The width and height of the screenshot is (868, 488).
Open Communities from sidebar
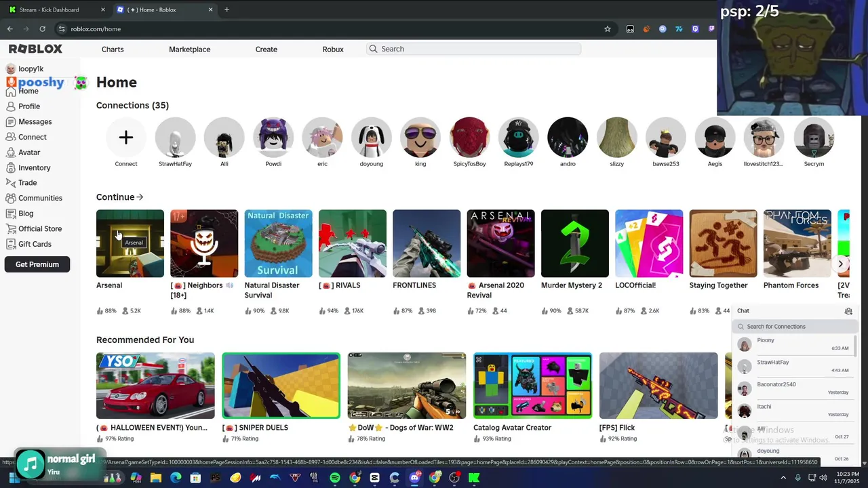click(35, 198)
